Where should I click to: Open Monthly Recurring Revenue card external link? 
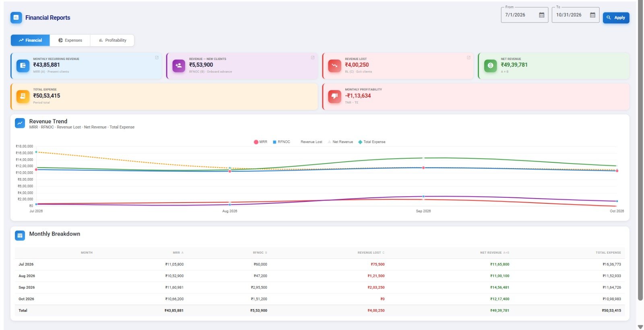pos(157,57)
